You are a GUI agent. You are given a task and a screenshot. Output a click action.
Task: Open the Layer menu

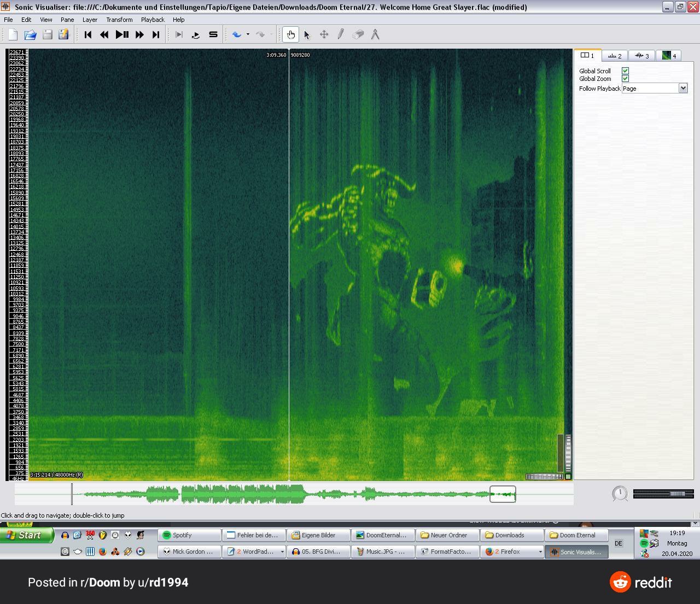pos(90,20)
